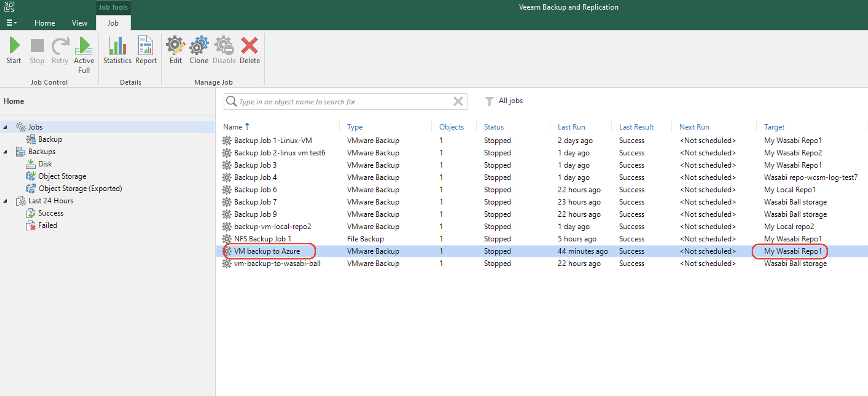Open job Statistics

(x=117, y=50)
